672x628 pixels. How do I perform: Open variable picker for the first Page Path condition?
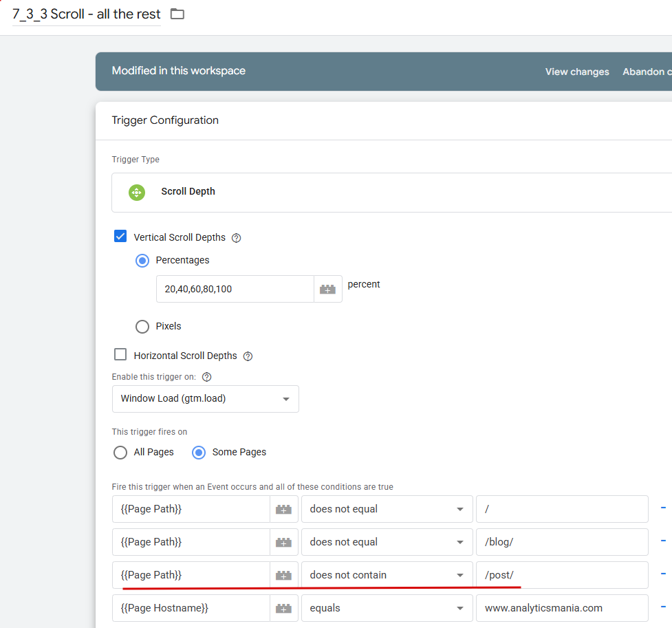[x=283, y=509]
